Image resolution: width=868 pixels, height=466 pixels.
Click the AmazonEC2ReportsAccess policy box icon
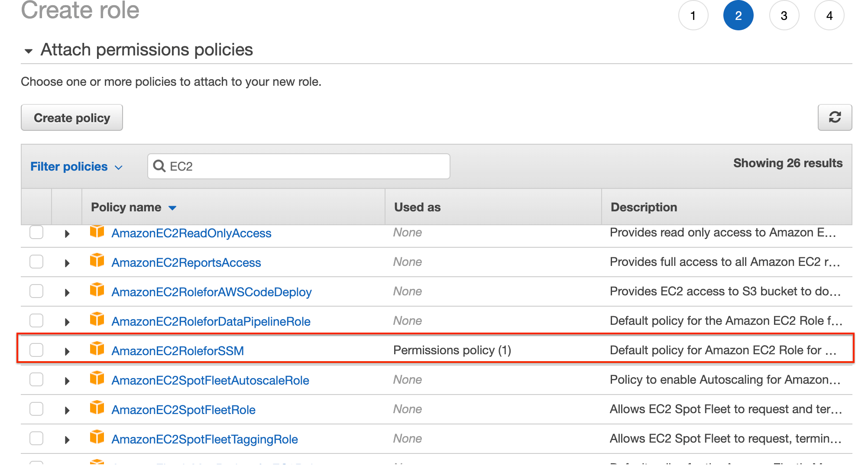pyautogui.click(x=97, y=261)
